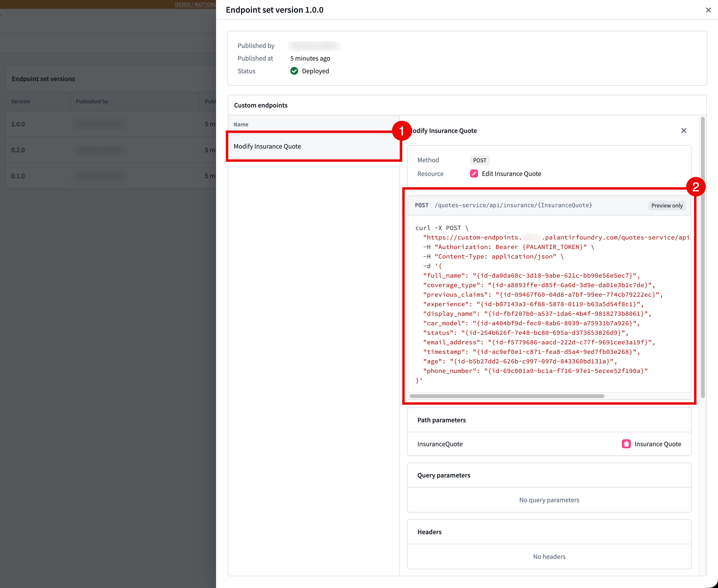Click the Insurance Quote object type icon
Viewport: 718px width, 588px height.
pos(626,444)
